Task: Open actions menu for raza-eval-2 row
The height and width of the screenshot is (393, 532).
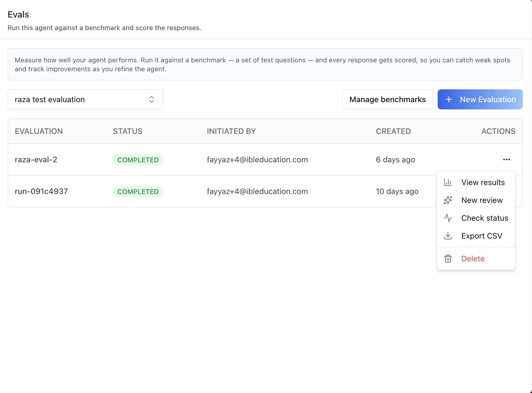Action: click(506, 159)
